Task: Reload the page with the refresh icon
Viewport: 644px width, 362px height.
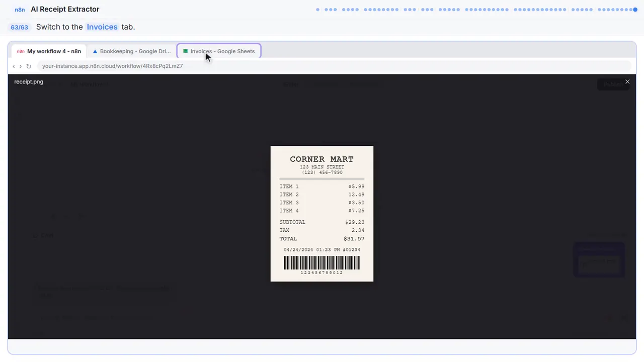Action: pyautogui.click(x=29, y=66)
